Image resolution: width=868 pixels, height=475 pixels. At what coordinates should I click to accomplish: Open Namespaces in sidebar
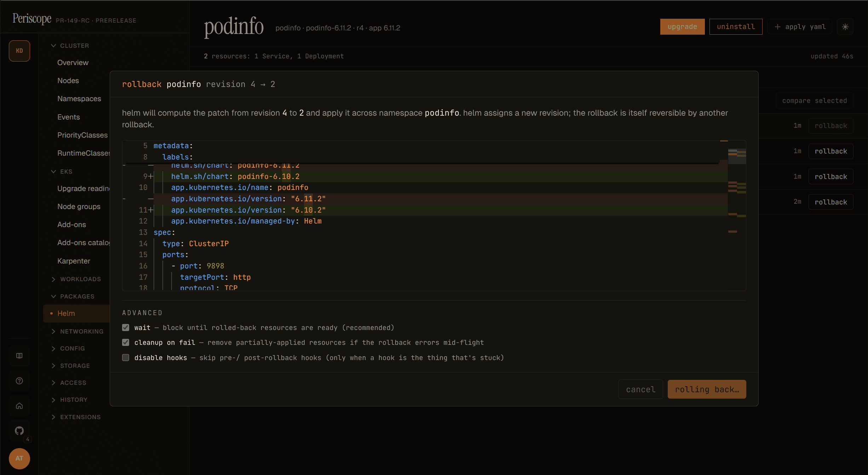pos(79,99)
